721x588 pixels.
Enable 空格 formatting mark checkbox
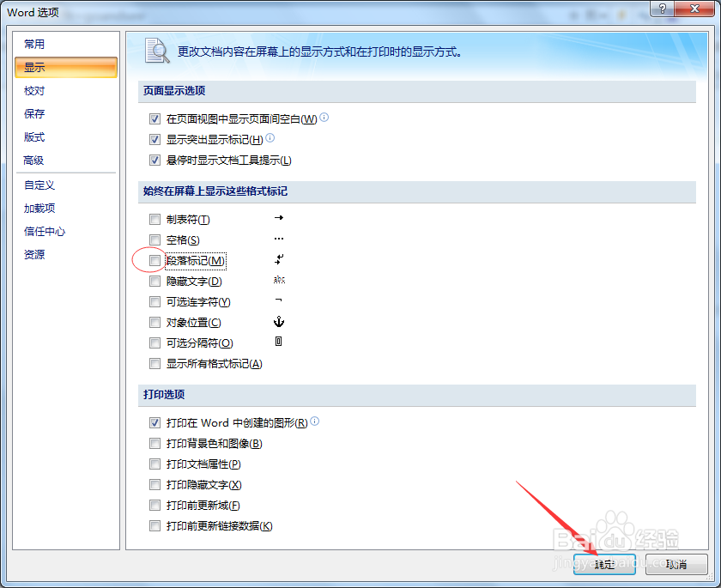tap(155, 240)
